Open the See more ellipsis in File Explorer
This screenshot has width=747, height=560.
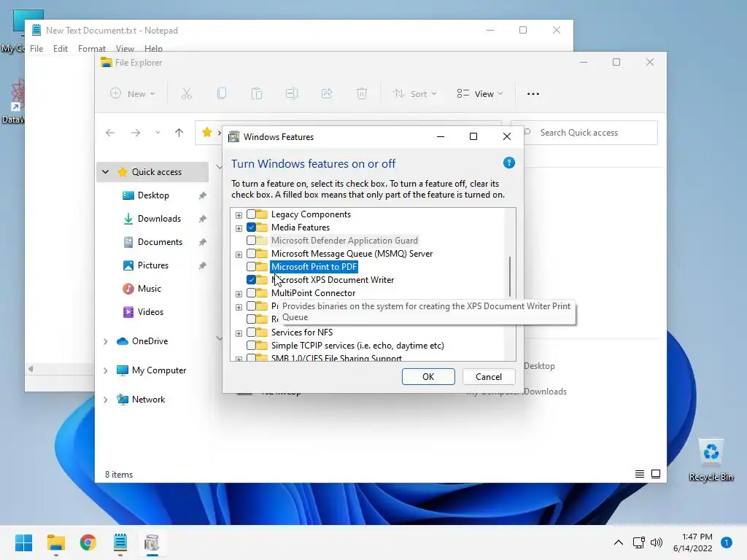coord(533,94)
